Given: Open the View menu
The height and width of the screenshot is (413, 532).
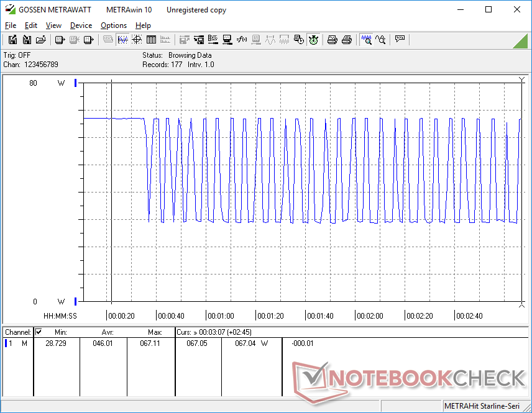Looking at the screenshot, I should [x=53, y=25].
